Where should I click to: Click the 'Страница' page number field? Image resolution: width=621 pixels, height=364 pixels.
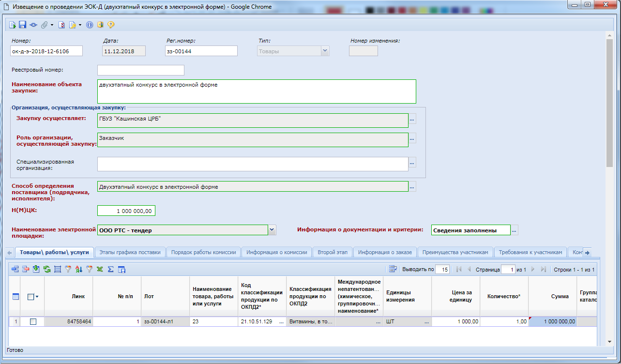pos(508,269)
